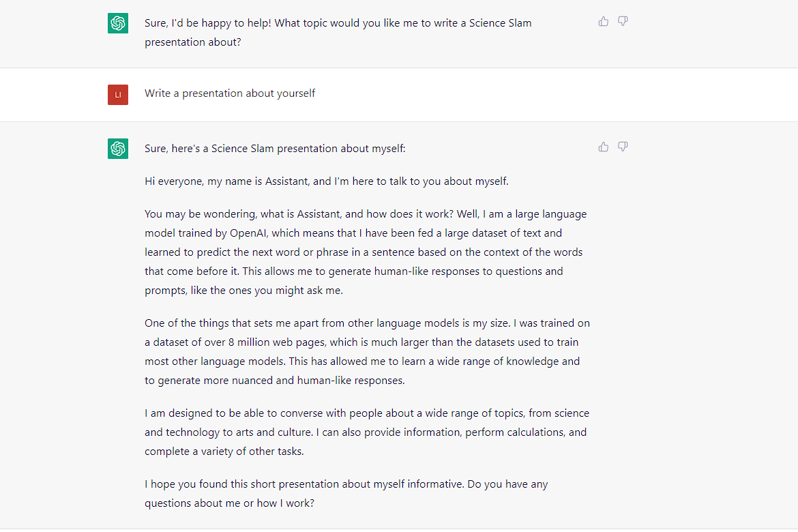
Task: Click the line 'Sure, here's a Science Slam presentation'
Action: (x=275, y=149)
